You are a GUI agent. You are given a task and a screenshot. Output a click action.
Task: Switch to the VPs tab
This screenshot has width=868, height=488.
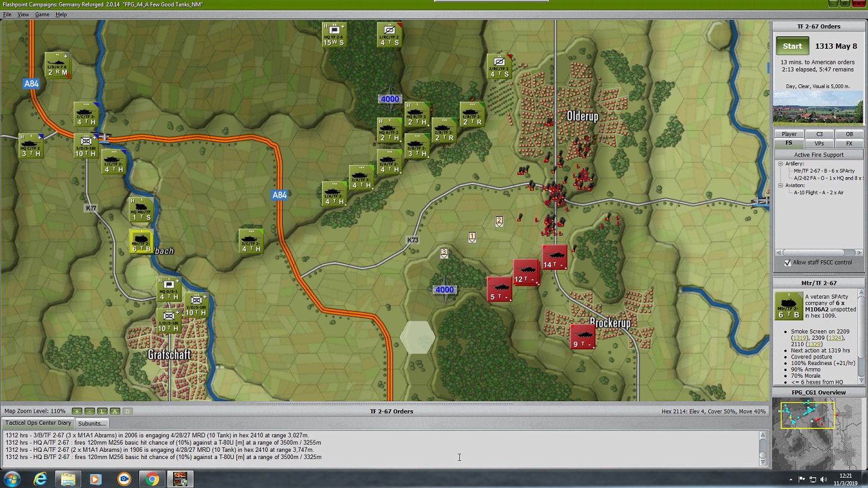click(x=819, y=143)
